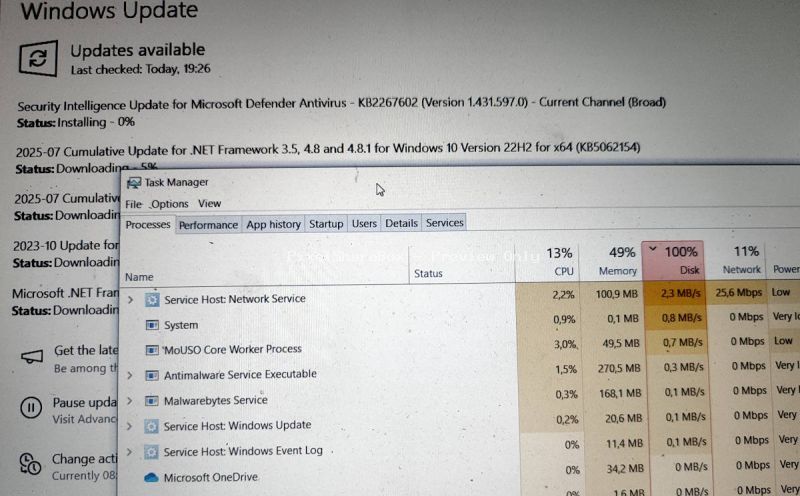Image resolution: width=800 pixels, height=496 pixels.
Task: Click the Malwarebytes Service icon
Action: point(152,400)
